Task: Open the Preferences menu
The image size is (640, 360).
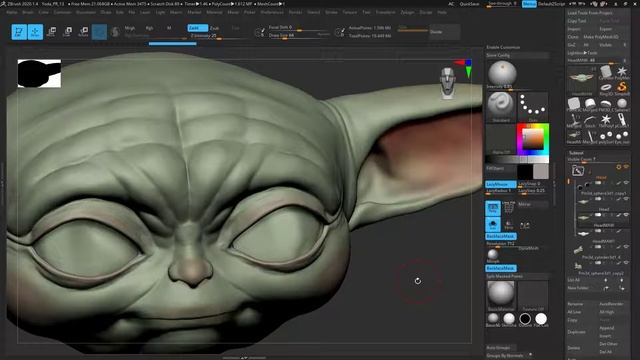Action: [272, 12]
